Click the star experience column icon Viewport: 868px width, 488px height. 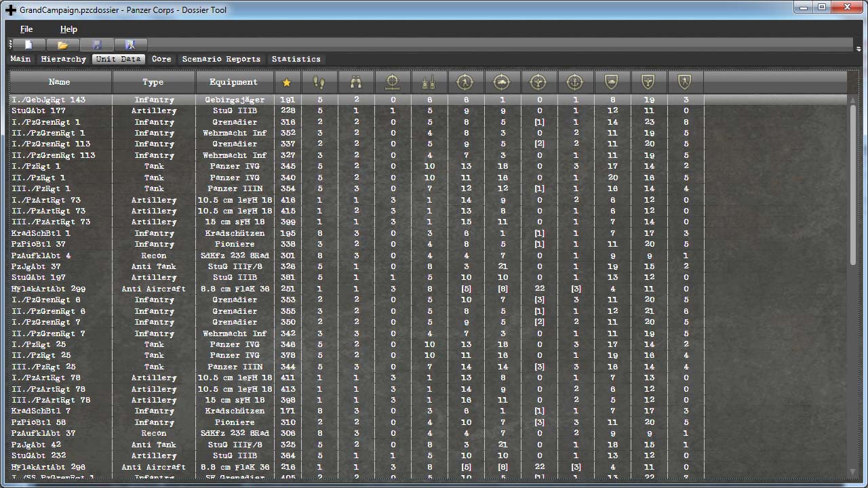287,82
